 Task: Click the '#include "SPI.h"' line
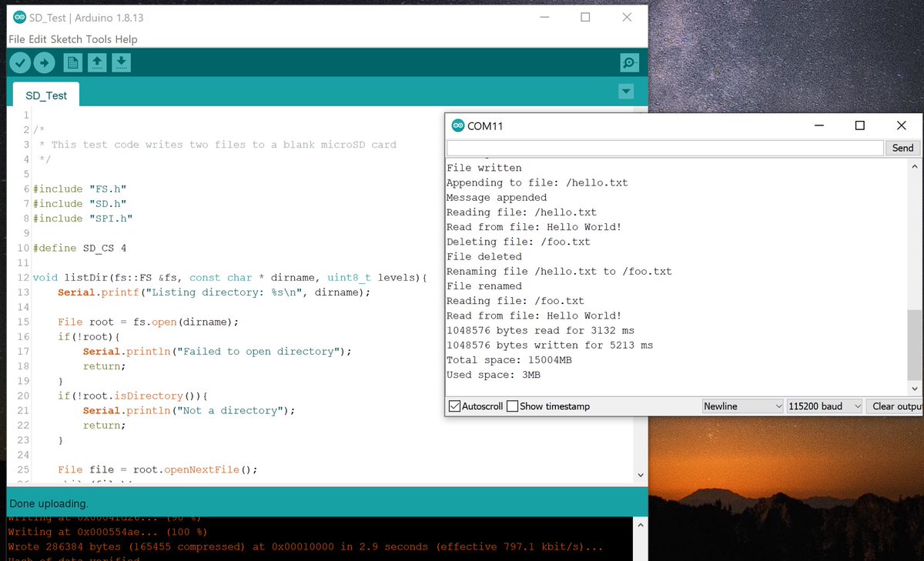tap(82, 218)
